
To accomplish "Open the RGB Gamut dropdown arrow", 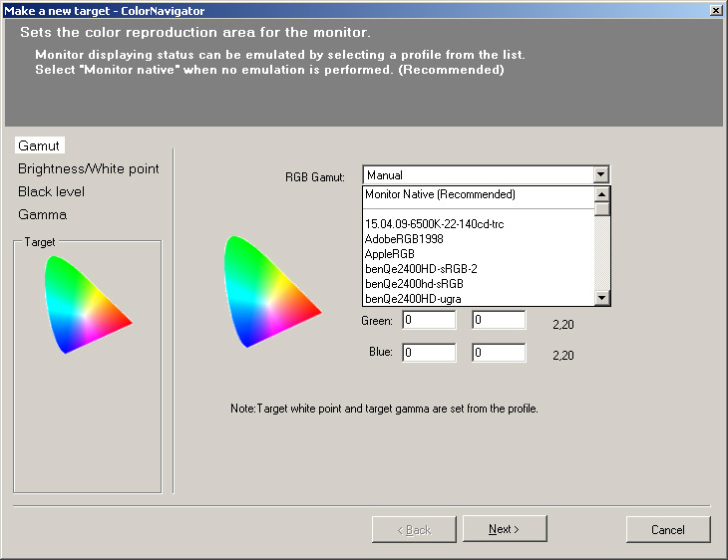I will 600,175.
